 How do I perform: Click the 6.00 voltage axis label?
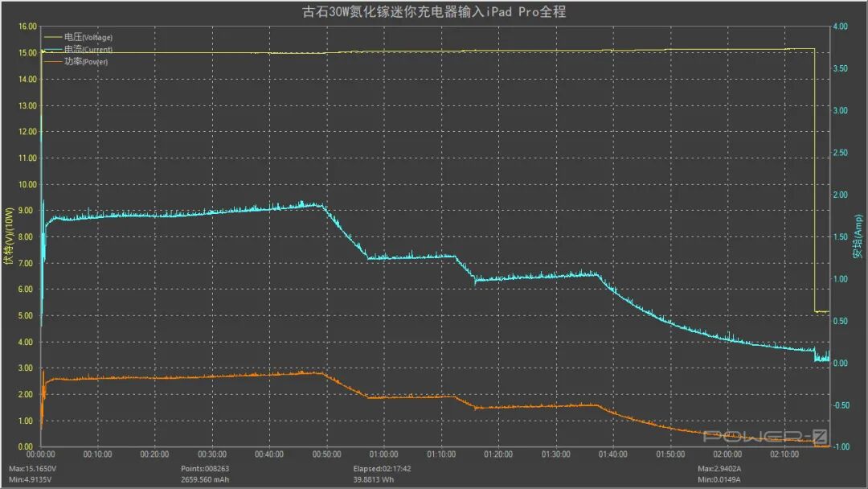click(26, 289)
